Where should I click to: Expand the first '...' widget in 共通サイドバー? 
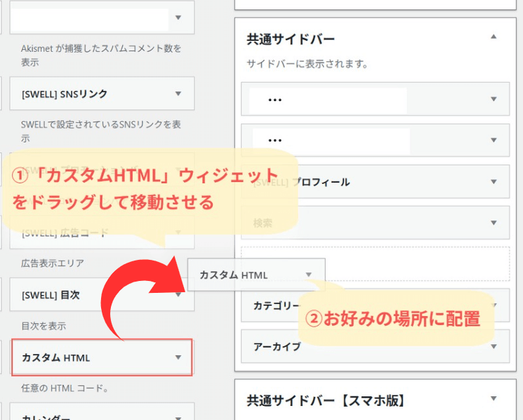pos(494,99)
